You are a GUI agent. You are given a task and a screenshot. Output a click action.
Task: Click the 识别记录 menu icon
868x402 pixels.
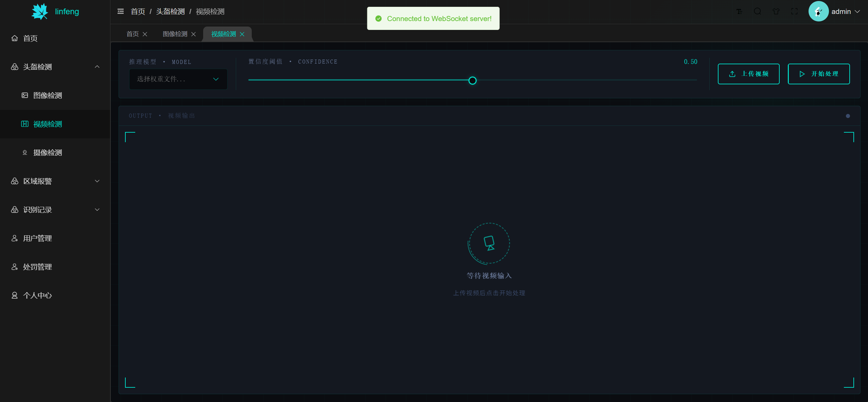15,210
